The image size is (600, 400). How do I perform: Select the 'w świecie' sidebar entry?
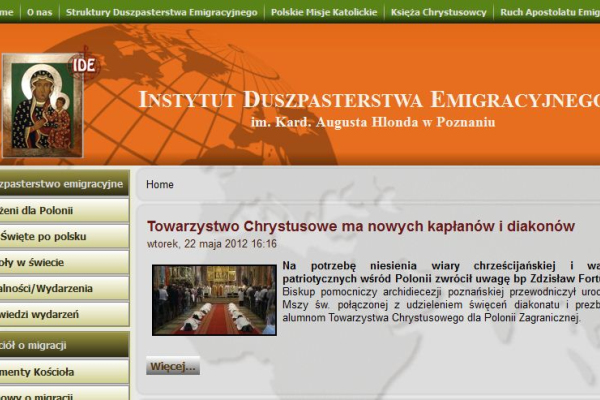click(x=62, y=263)
